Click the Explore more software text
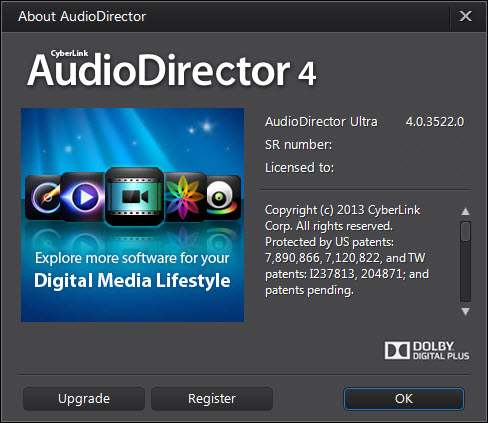488x423 pixels. click(132, 258)
